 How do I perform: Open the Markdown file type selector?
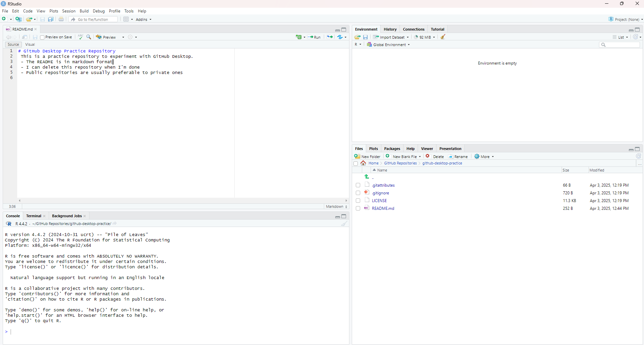(336, 206)
